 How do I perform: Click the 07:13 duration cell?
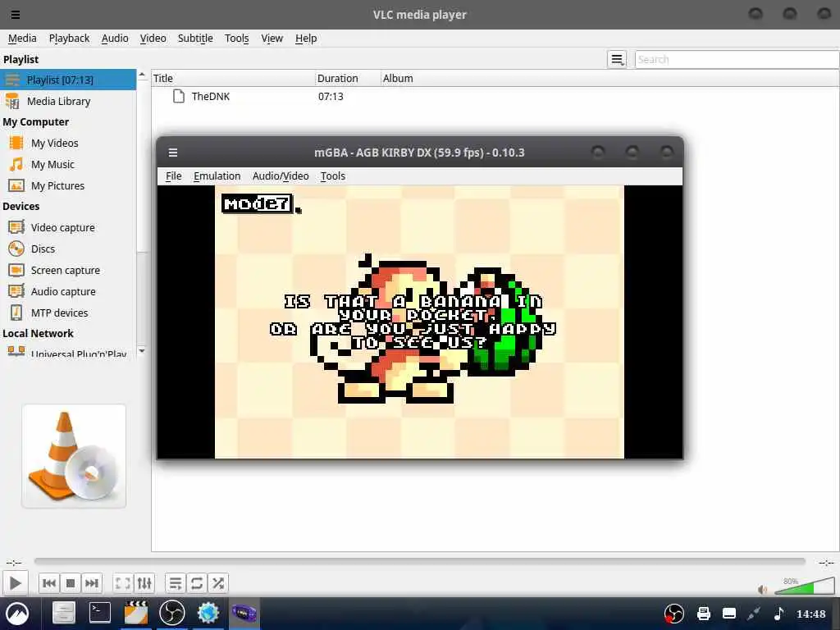[x=331, y=97]
